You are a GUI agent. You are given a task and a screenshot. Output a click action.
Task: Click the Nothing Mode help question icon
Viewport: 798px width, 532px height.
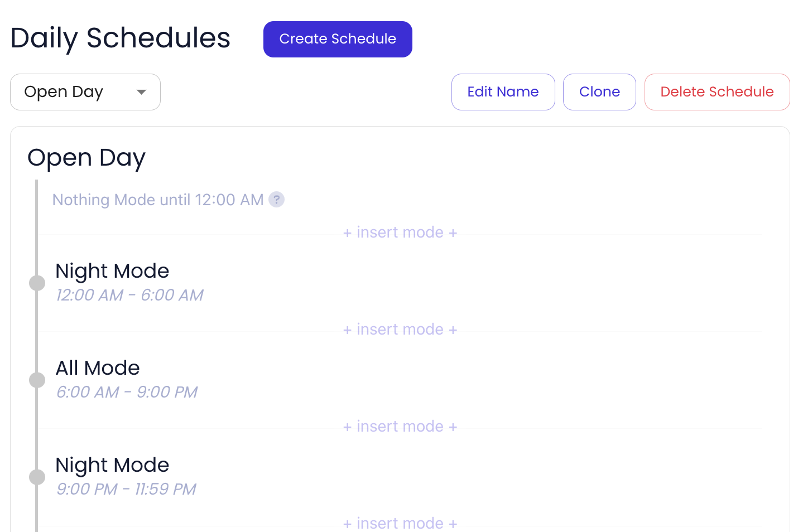click(x=276, y=200)
